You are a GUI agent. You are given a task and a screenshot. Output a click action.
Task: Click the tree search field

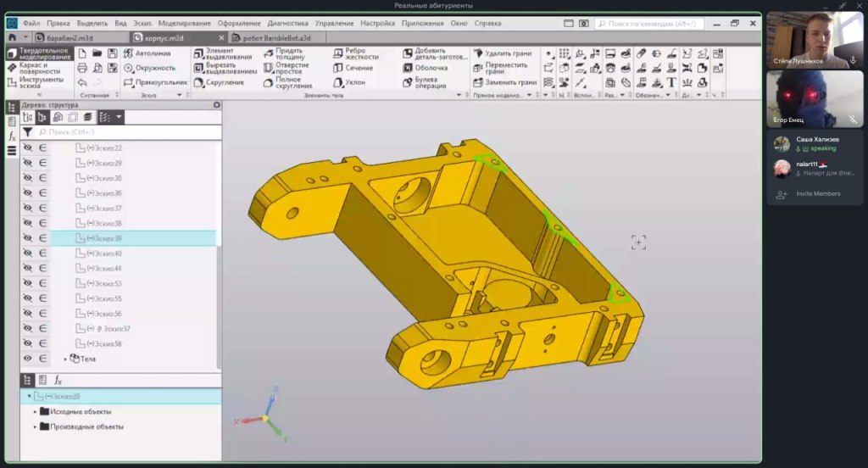coord(127,132)
